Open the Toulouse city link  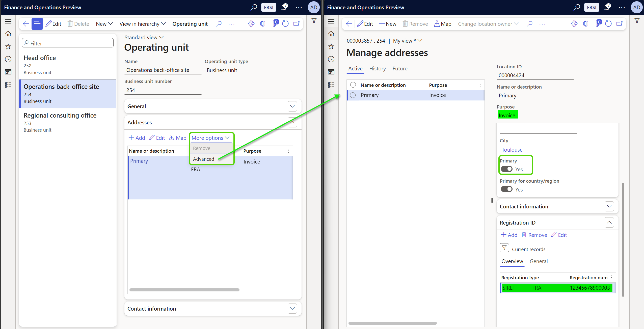pos(512,150)
